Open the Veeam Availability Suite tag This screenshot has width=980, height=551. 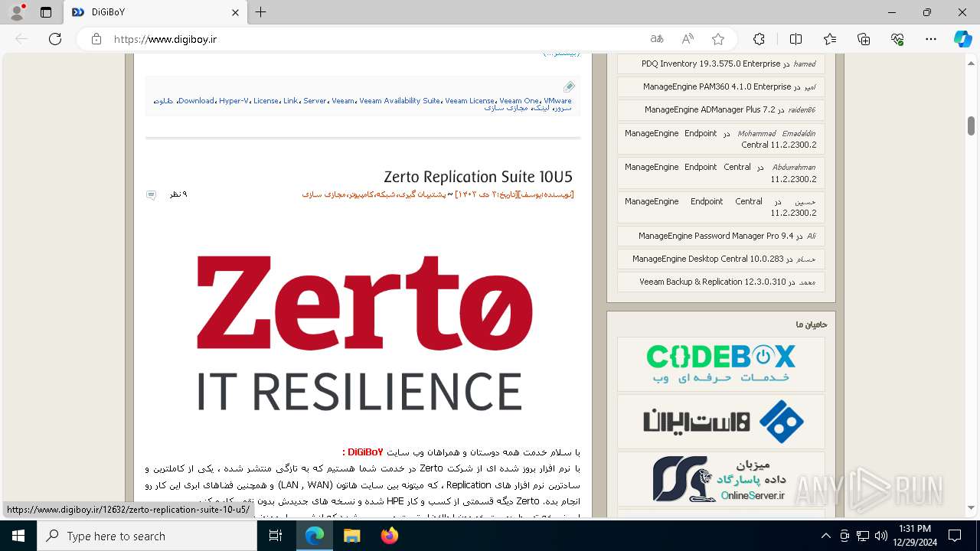click(x=400, y=101)
